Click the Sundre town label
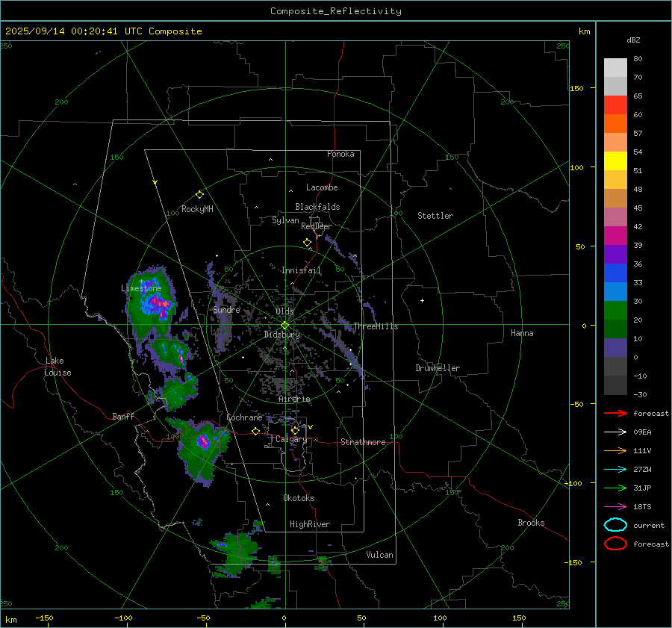Viewport: 672px width, 628px height. click(x=227, y=309)
